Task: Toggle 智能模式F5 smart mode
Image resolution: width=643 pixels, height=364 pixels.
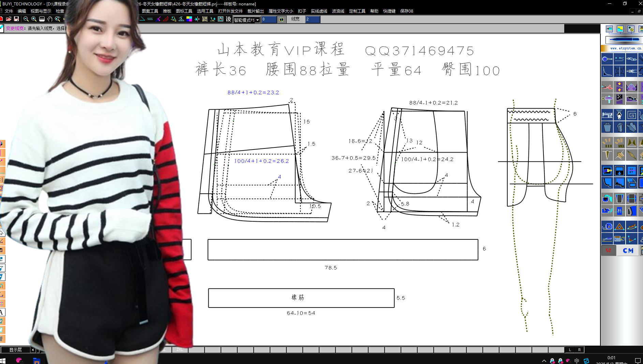Action: tap(244, 19)
